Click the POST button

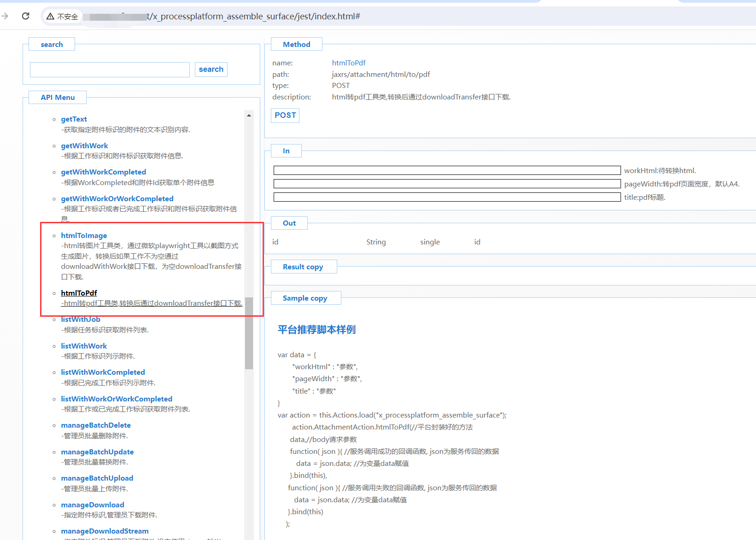285,116
